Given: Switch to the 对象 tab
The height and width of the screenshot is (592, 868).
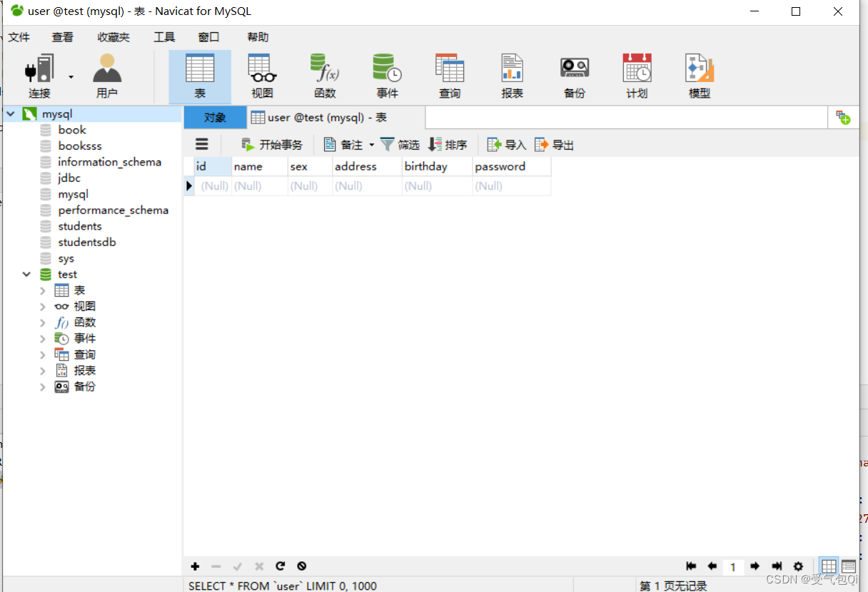Looking at the screenshot, I should tap(215, 117).
